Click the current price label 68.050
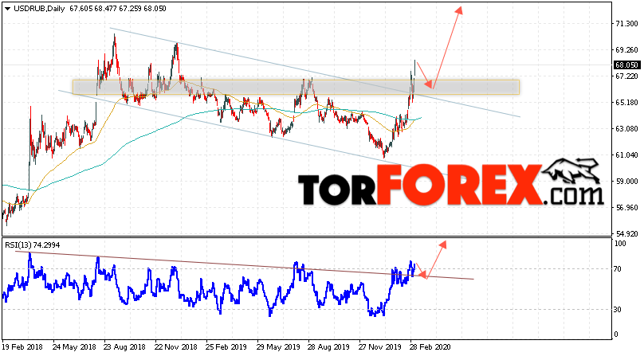Viewport: 644px width, 356px height. 626,65
